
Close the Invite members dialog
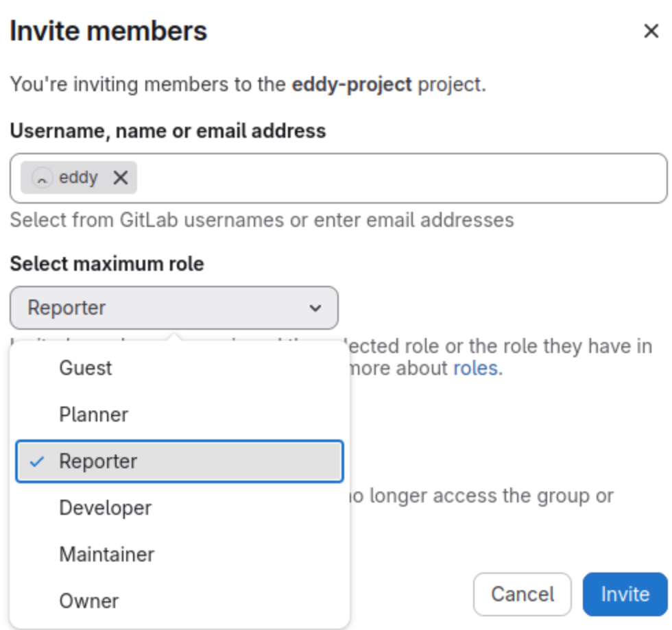(651, 31)
